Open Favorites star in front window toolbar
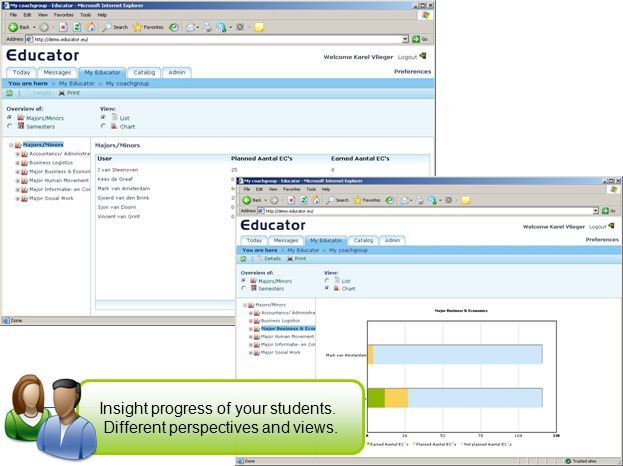The height and width of the screenshot is (466, 623). click(367, 200)
